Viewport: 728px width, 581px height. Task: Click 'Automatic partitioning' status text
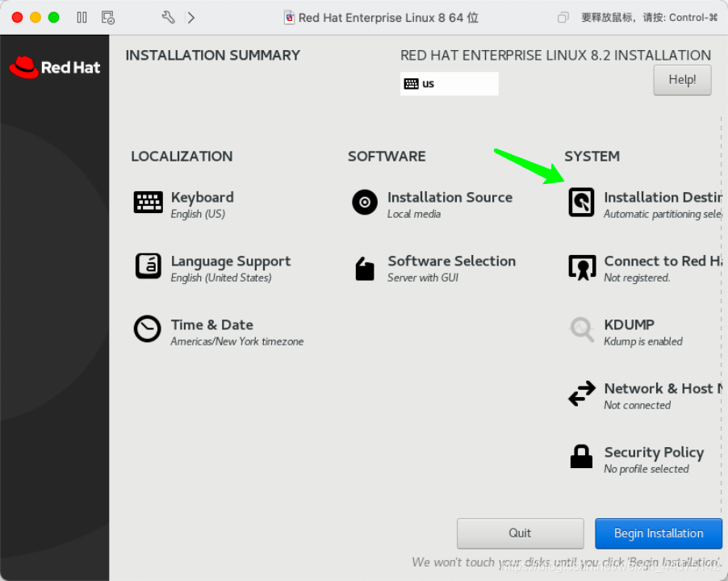coord(663,214)
